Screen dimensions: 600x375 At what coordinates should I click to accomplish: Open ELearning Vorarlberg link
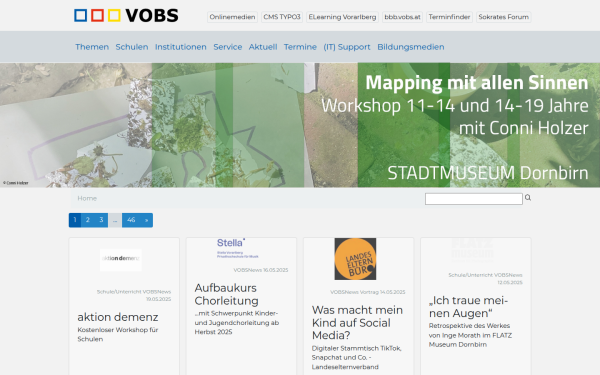pos(342,17)
